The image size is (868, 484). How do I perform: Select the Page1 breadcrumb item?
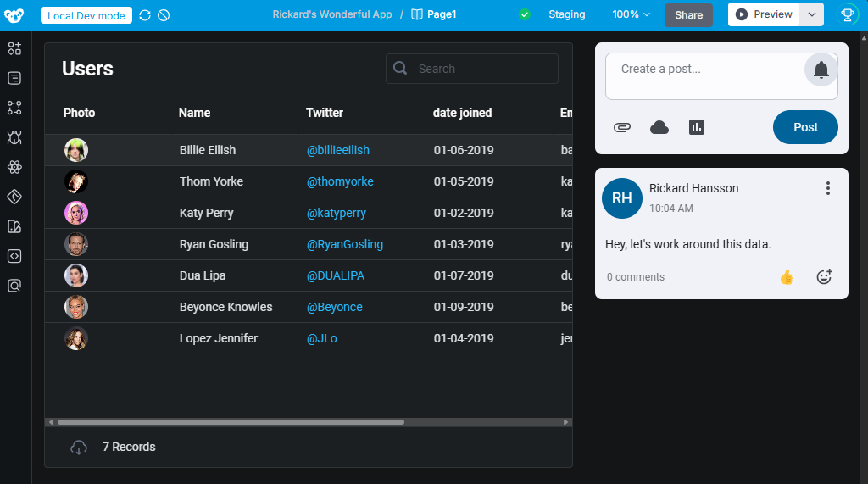(x=434, y=14)
